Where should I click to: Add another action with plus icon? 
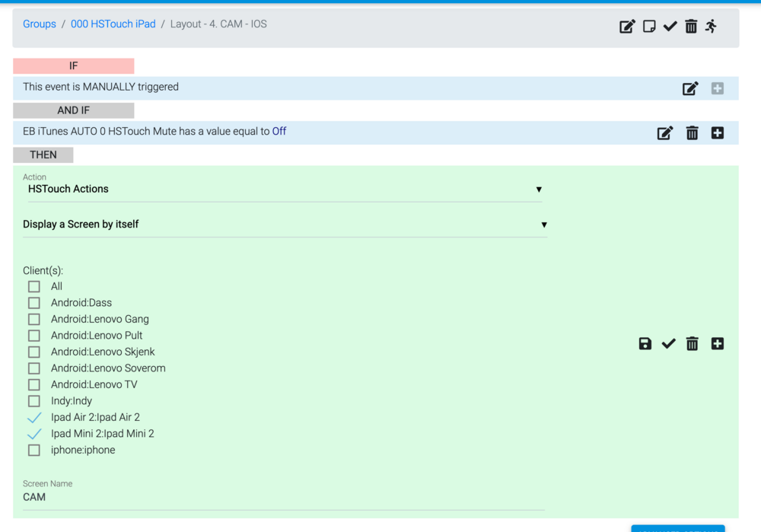coord(717,344)
